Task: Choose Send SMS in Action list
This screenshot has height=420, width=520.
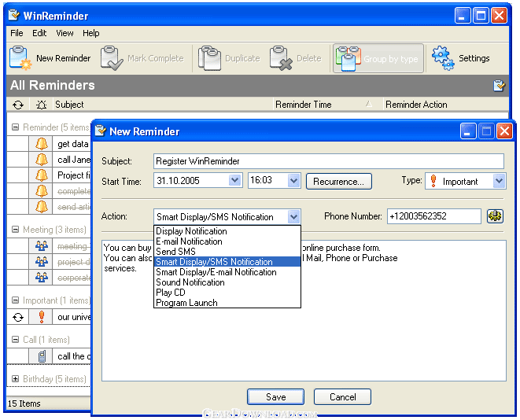Action: [227, 252]
